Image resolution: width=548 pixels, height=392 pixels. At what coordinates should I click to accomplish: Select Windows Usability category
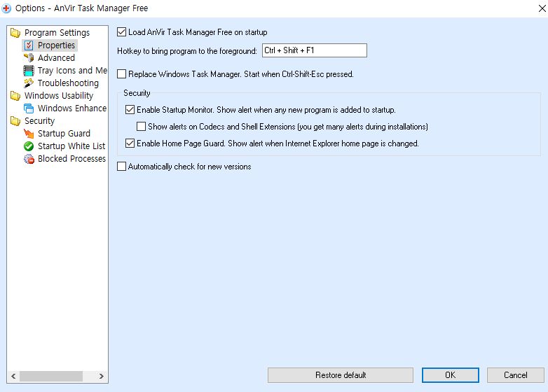tap(59, 96)
